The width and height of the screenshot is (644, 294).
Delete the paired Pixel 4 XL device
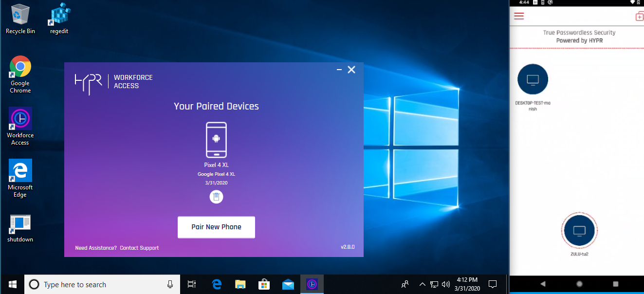tap(217, 197)
